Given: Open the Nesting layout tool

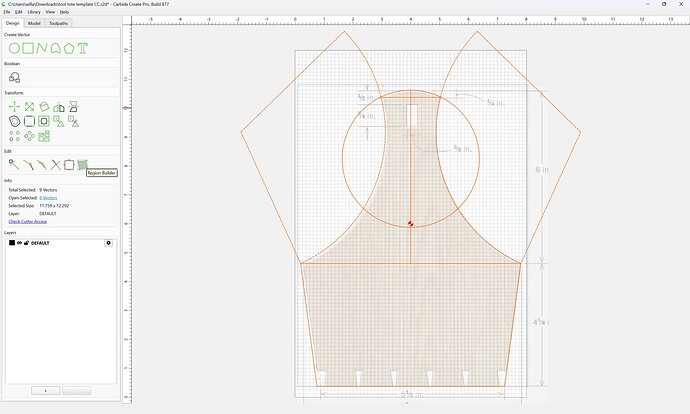Looking at the screenshot, I should click(44, 136).
